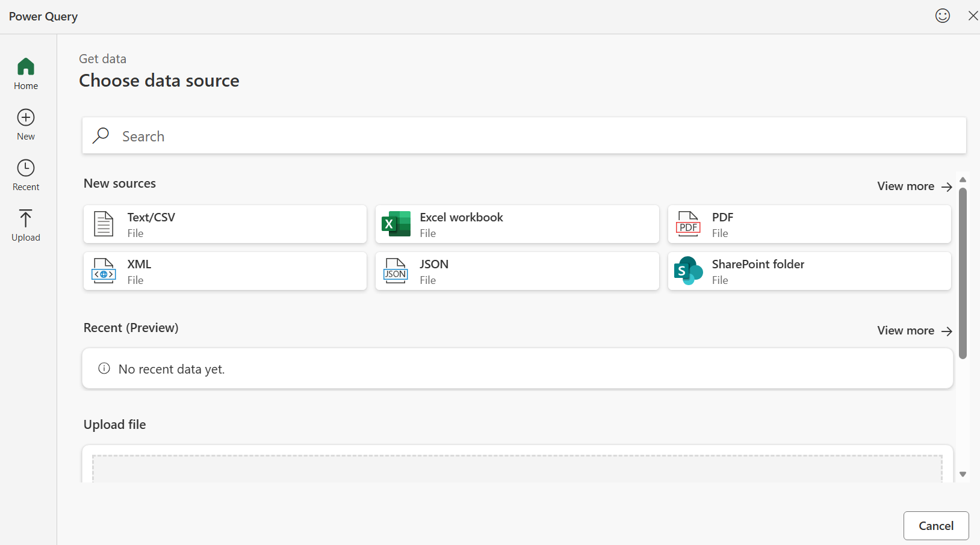Screen dimensions: 980x545
Task: Click the 'Upload file' section heading
Action: pos(115,425)
